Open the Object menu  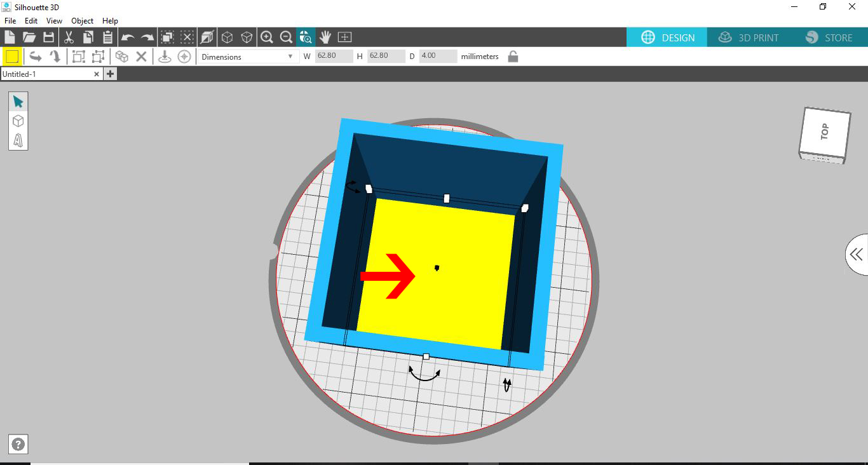coord(83,21)
